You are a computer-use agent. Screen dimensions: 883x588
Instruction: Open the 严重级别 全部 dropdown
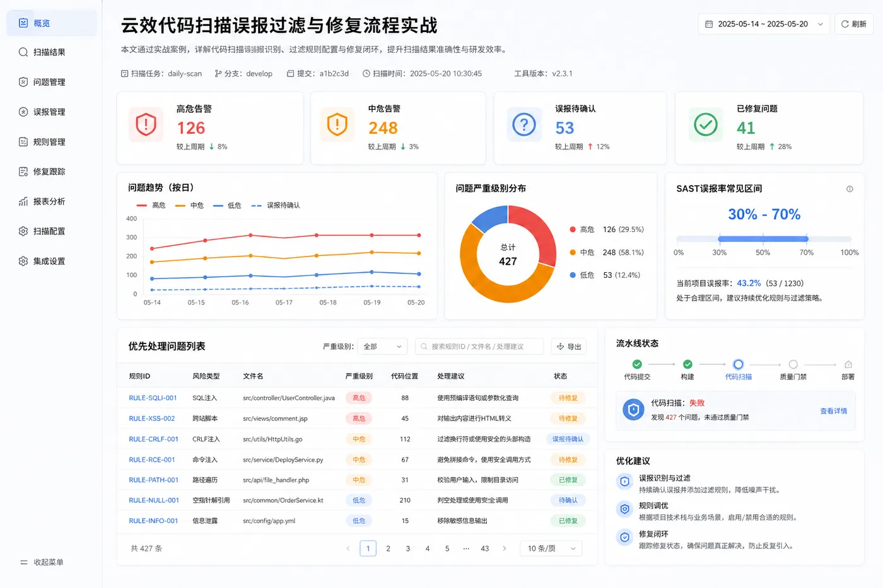coord(382,347)
